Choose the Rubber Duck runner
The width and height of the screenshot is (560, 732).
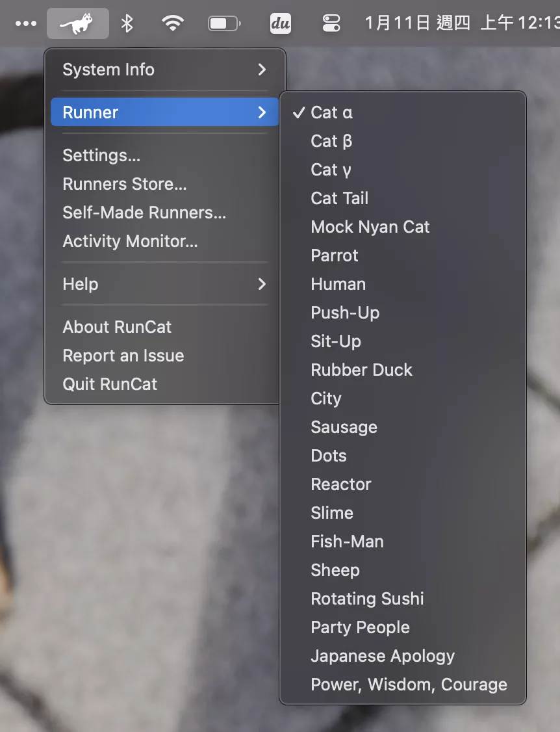pos(403,370)
